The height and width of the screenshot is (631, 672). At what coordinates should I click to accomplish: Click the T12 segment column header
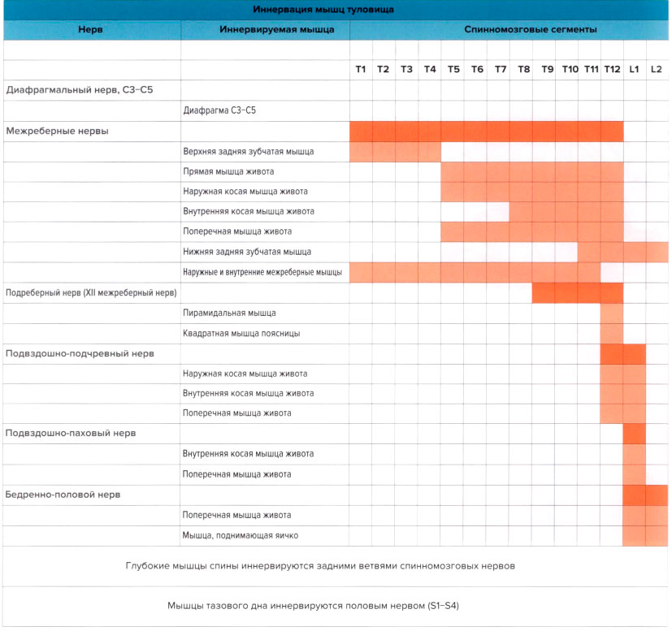pyautogui.click(x=612, y=70)
